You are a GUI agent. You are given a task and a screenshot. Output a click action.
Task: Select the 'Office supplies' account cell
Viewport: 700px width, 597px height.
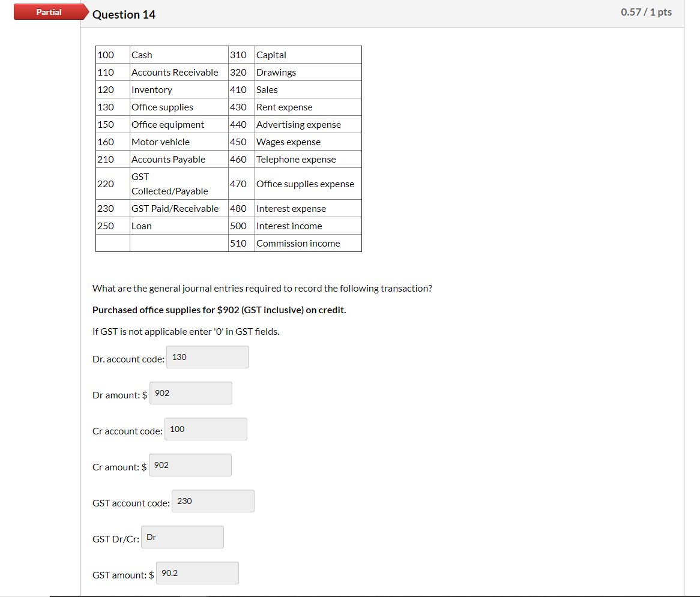(179, 107)
